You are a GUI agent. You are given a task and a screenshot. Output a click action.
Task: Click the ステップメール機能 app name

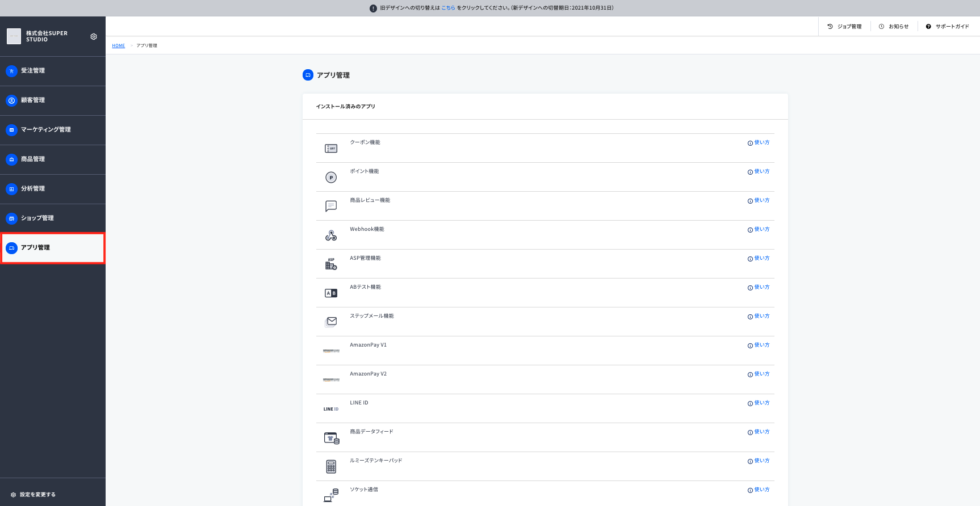tap(372, 316)
